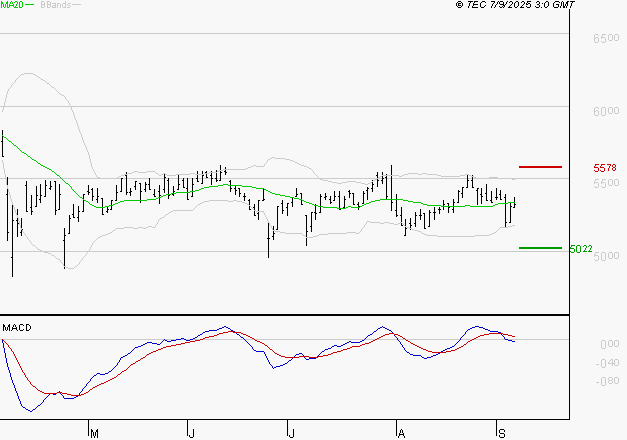Click the MACD -040 axis label

click(608, 362)
